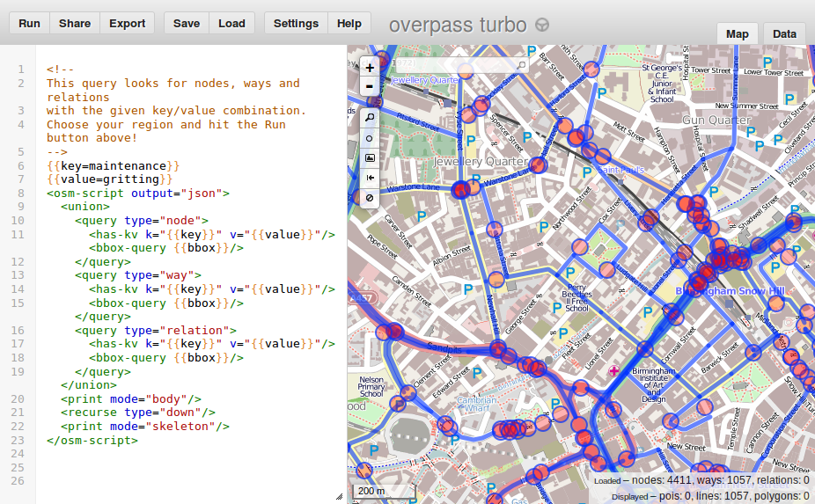Viewport: 815px width, 504px height.
Task: Toggle wide map view arrow icon
Action: tap(370, 178)
